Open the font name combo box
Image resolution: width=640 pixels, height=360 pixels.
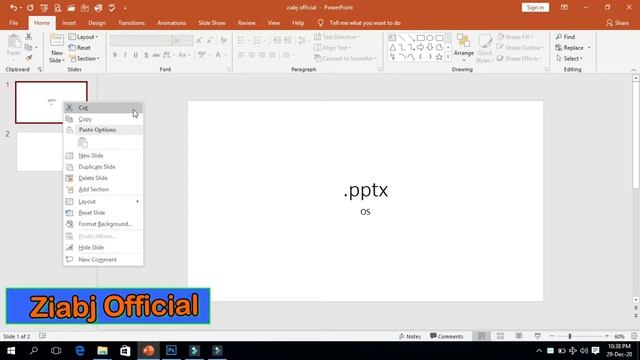pyautogui.click(x=140, y=40)
